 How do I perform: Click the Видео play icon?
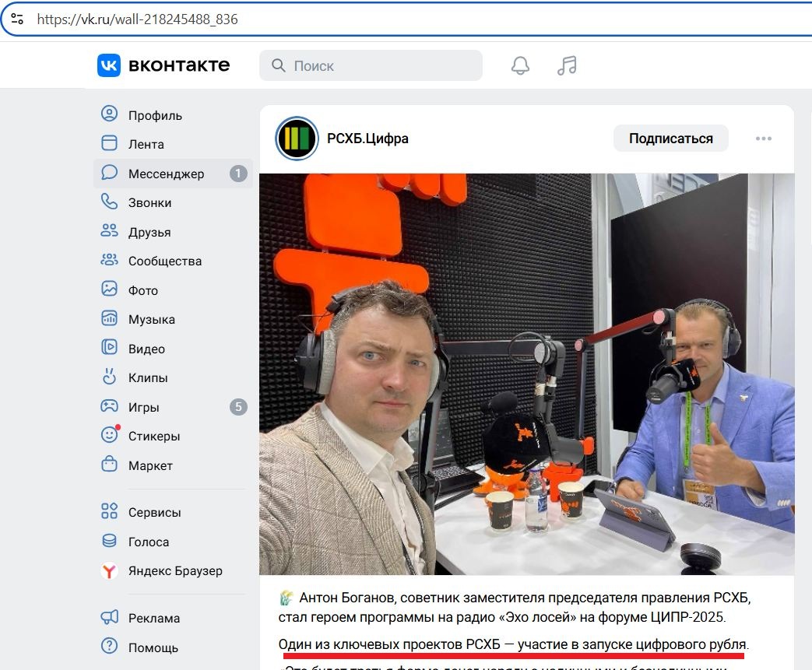click(x=109, y=347)
